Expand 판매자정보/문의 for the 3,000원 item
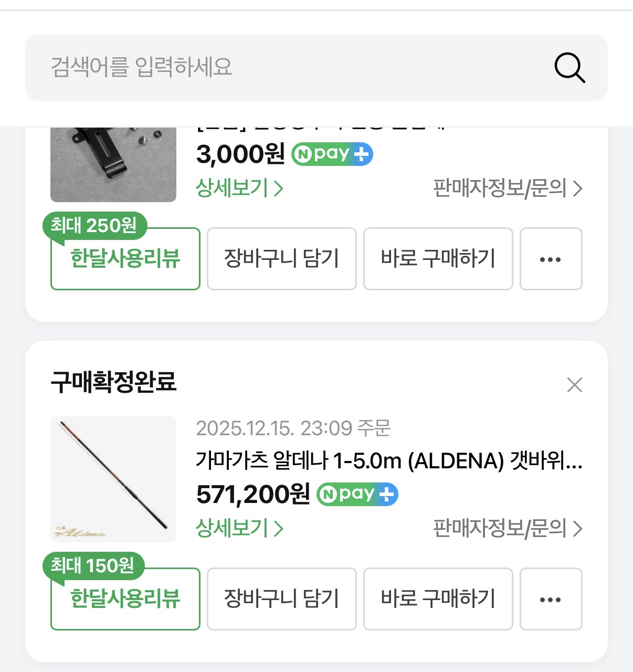Viewport: 633px width, 672px height. coord(507,188)
